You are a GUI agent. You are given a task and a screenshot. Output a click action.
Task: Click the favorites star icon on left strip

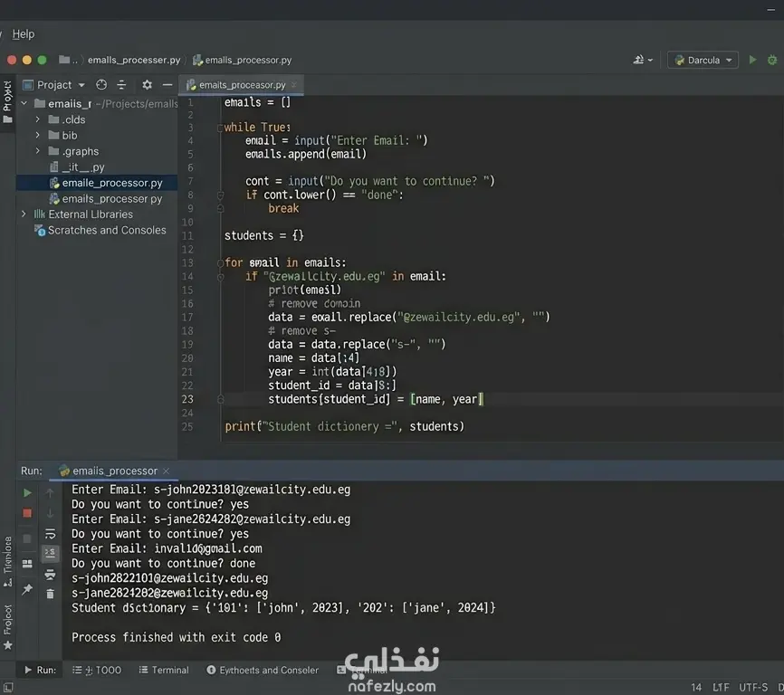click(x=7, y=645)
